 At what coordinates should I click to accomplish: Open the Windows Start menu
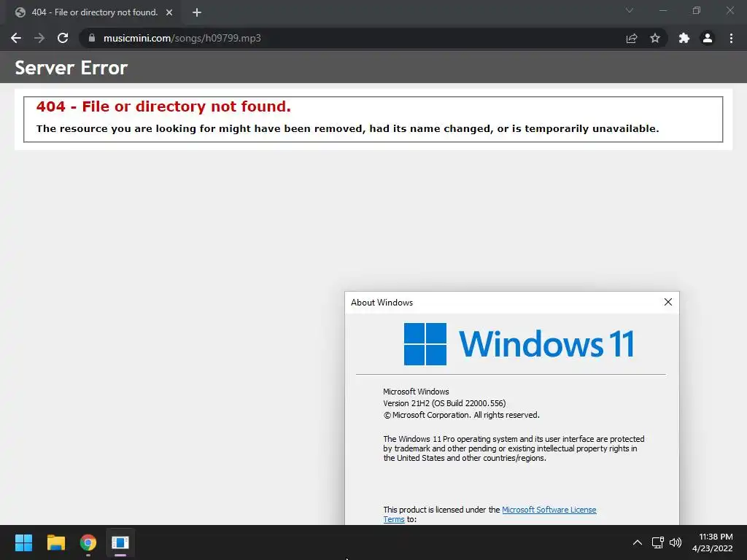23,542
